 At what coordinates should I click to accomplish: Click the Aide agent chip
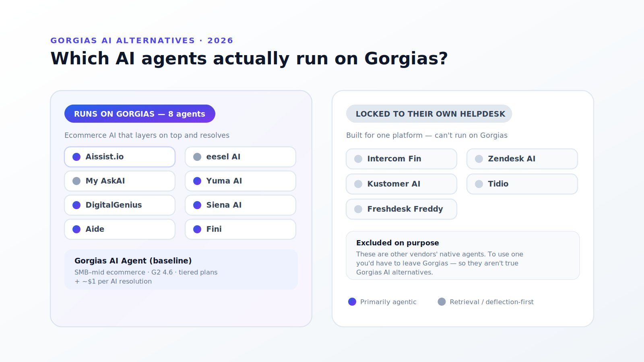click(x=120, y=229)
